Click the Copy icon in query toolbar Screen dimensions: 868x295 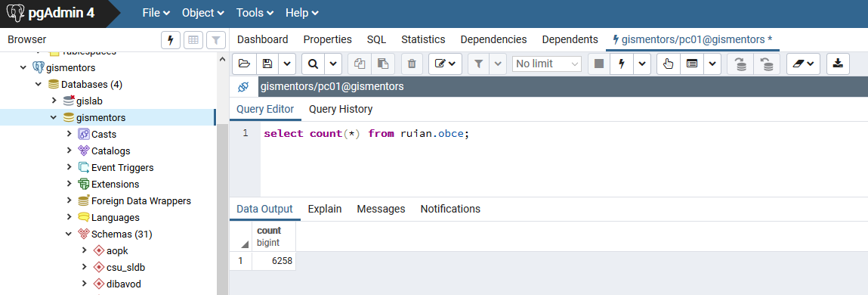pos(360,64)
